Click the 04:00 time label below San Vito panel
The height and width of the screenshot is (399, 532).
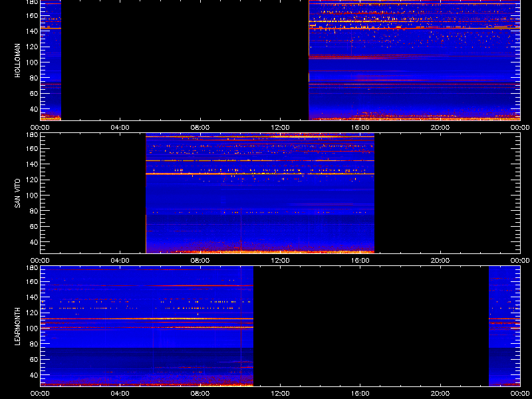click(120, 261)
